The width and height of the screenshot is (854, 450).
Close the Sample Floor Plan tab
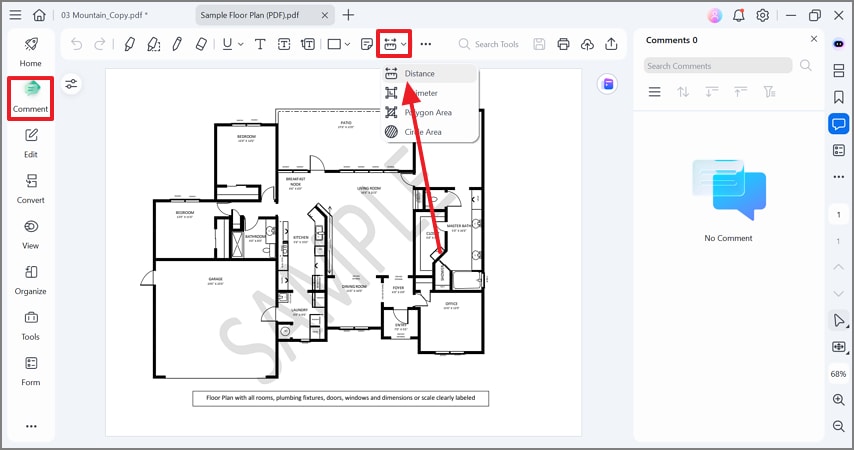325,15
